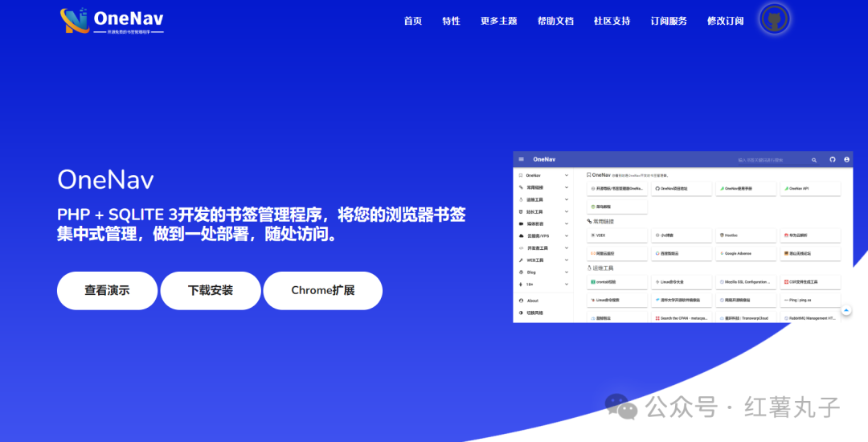Viewport: 868px width, 442px height.
Task: Expand the OneNav sidebar category chevron
Action: point(567,175)
